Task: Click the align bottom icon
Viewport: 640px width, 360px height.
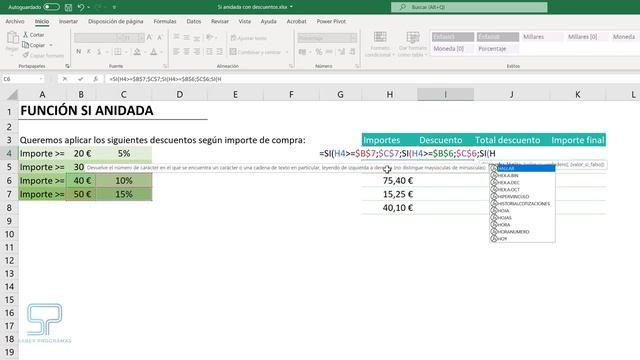Action: pos(197,38)
